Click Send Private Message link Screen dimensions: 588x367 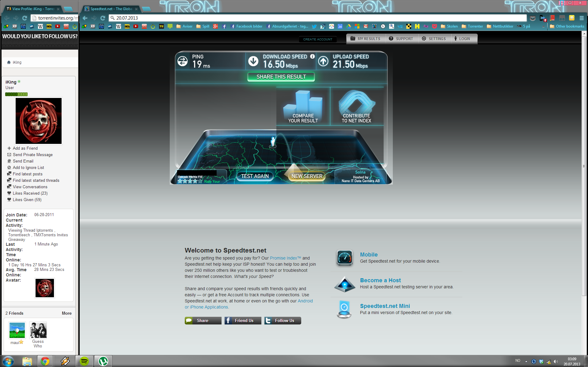click(33, 155)
